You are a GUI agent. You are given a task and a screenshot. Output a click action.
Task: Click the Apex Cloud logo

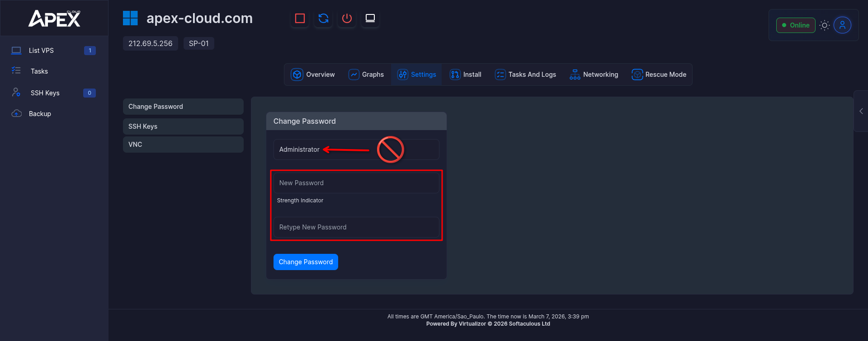54,19
